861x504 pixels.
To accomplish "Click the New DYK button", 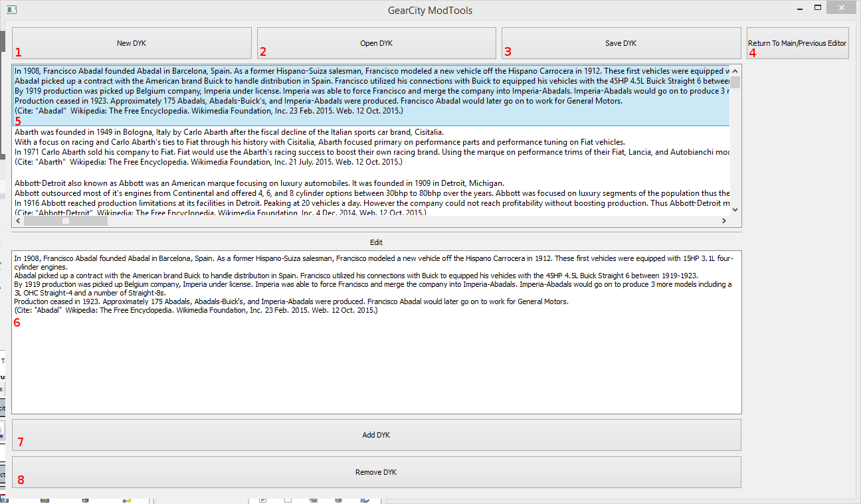I will coord(132,43).
